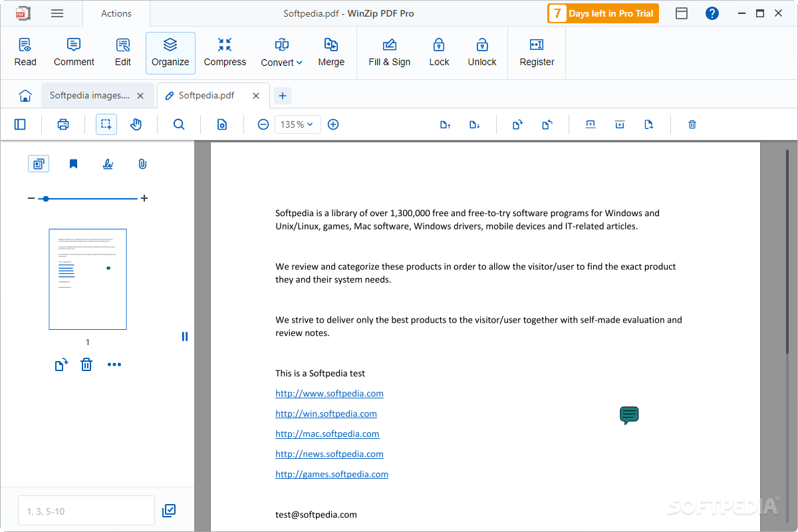
Task: Open the http://news.softpedia.com link
Action: 329,454
